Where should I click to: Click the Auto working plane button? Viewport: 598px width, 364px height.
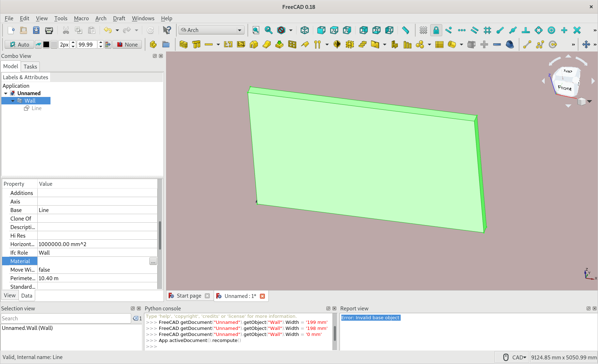pyautogui.click(x=19, y=44)
